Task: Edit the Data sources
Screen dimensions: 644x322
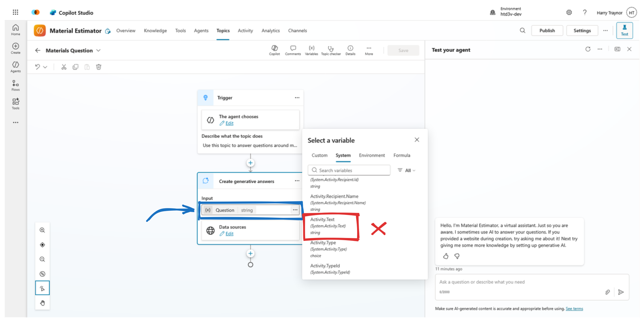Action: [x=229, y=234]
